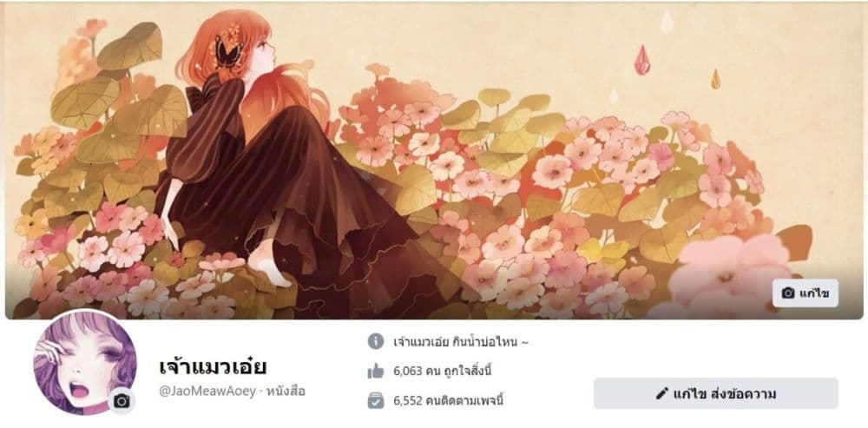
Task: Click the girl's bare foot in the cover art
Action: coord(269,265)
